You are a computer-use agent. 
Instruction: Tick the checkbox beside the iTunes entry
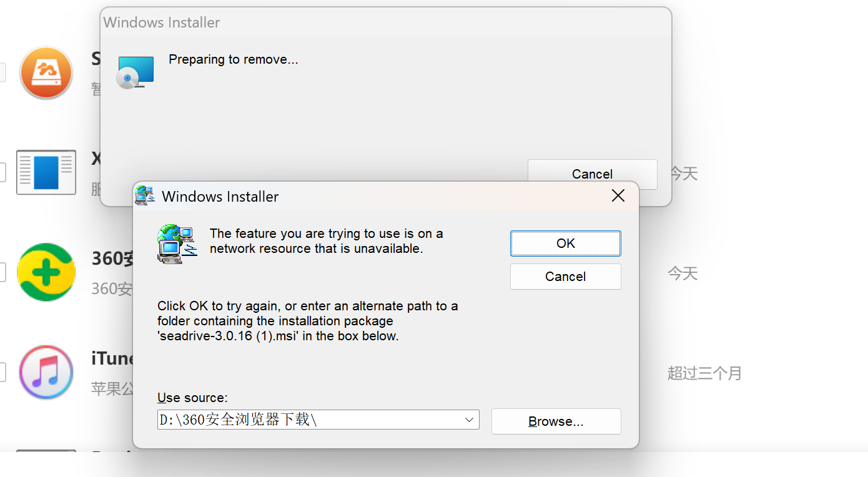[x=2, y=372]
